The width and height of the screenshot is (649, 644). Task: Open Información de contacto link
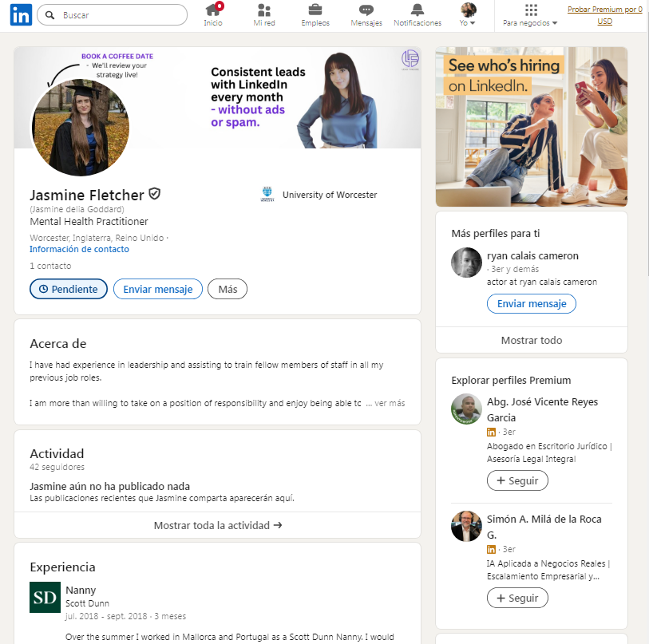(79, 249)
